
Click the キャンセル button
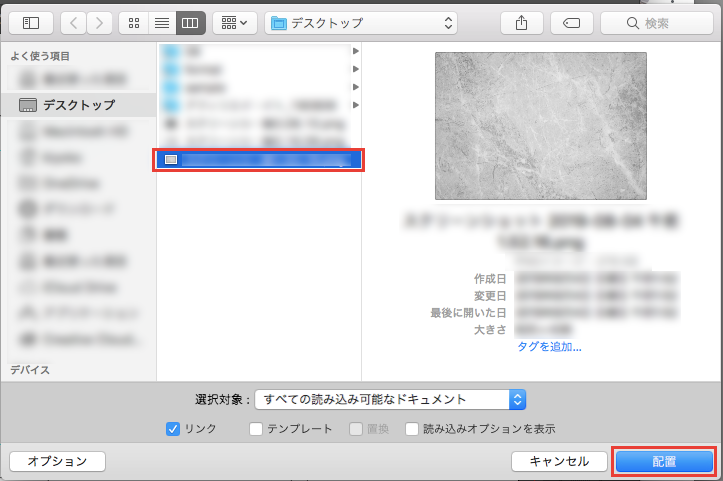pos(558,461)
